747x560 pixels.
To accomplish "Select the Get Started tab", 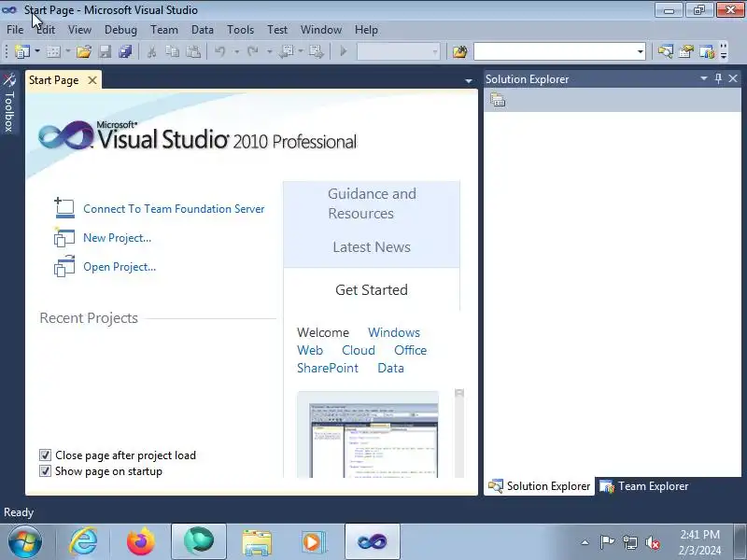I will coord(372,289).
